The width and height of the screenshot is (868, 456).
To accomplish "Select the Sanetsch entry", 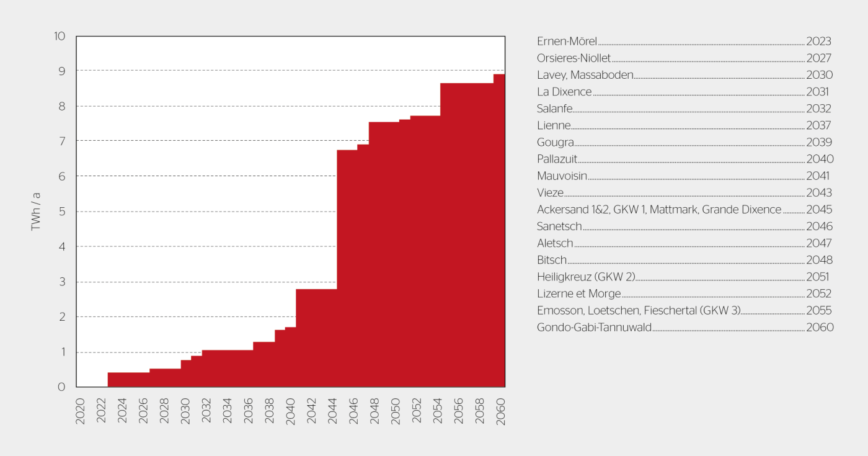I will click(685, 226).
